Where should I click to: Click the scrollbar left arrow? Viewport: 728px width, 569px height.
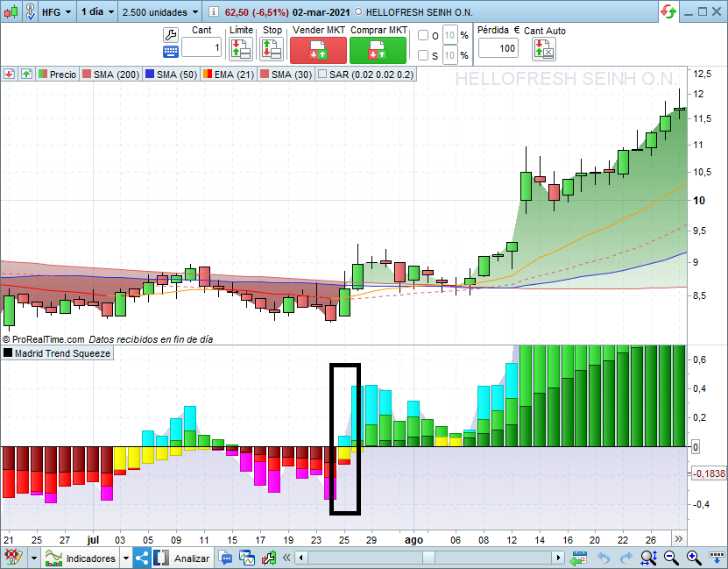(301, 558)
